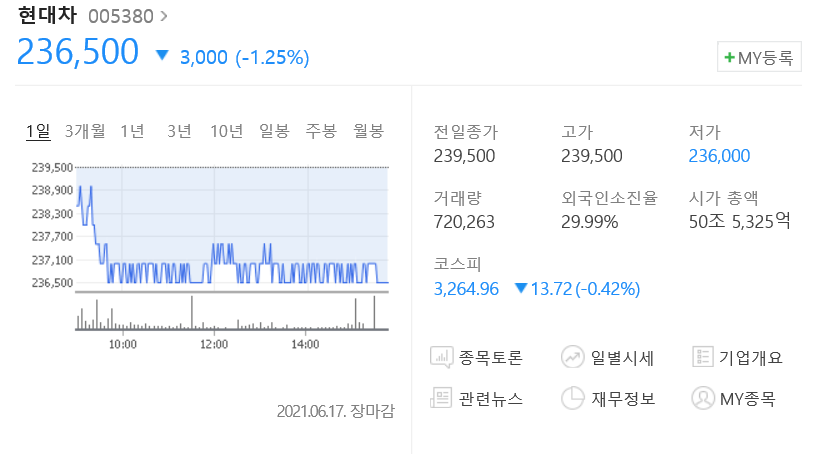Click the 코스피 index value 3,264.96

click(x=466, y=288)
